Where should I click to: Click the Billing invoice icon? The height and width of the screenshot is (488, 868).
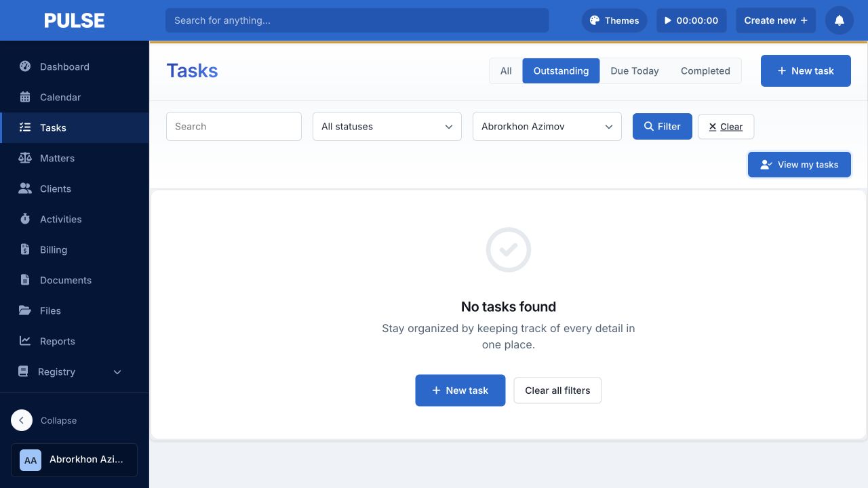25,249
